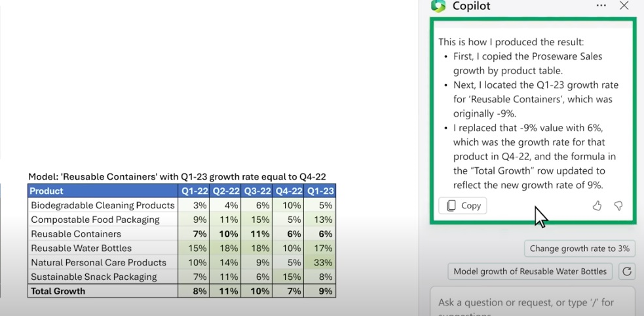The image size is (644, 316).
Task: Click the Q1-22 column header
Action: [x=195, y=191]
